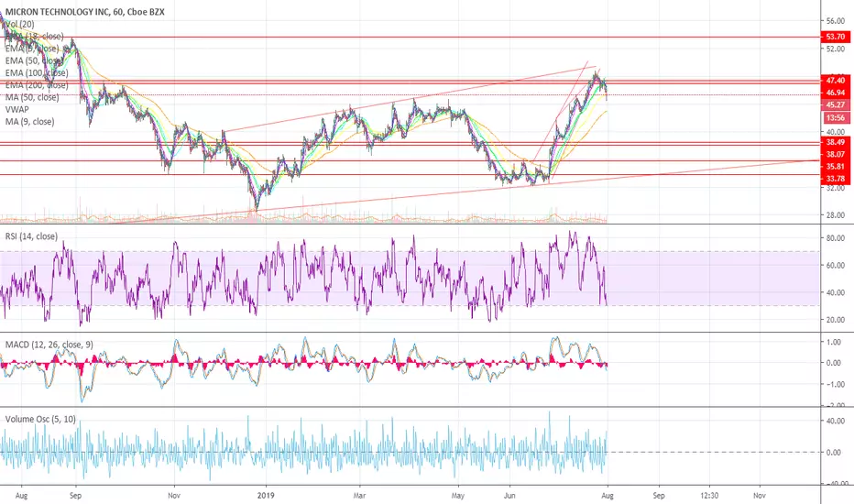This screenshot has width=854, height=504.
Task: Click the 35.81 red price label
Action: tap(836, 167)
